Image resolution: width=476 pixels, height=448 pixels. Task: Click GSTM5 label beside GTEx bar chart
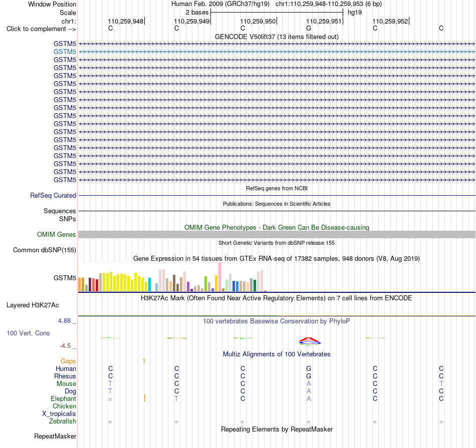point(65,278)
